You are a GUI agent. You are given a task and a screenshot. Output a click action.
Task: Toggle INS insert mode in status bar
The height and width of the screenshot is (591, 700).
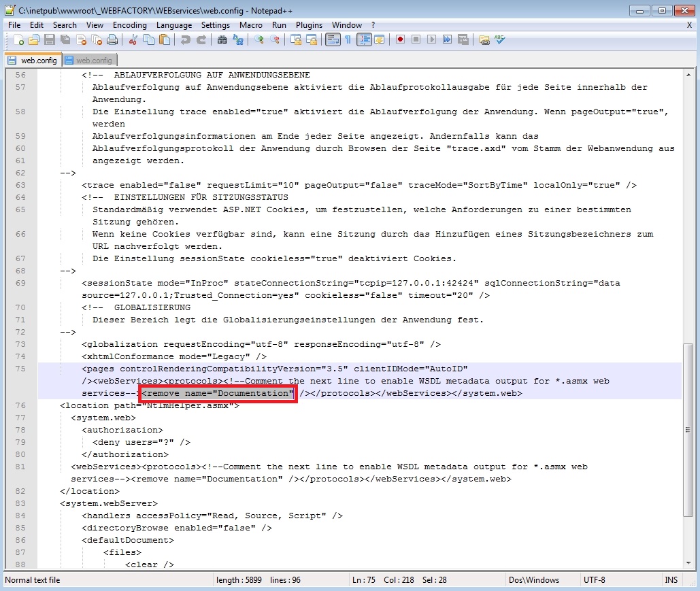[671, 580]
